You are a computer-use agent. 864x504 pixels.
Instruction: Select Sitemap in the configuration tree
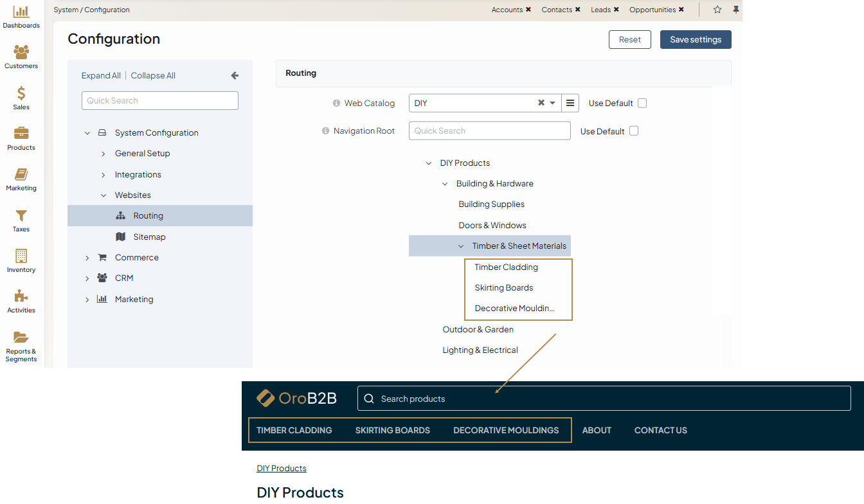click(149, 237)
